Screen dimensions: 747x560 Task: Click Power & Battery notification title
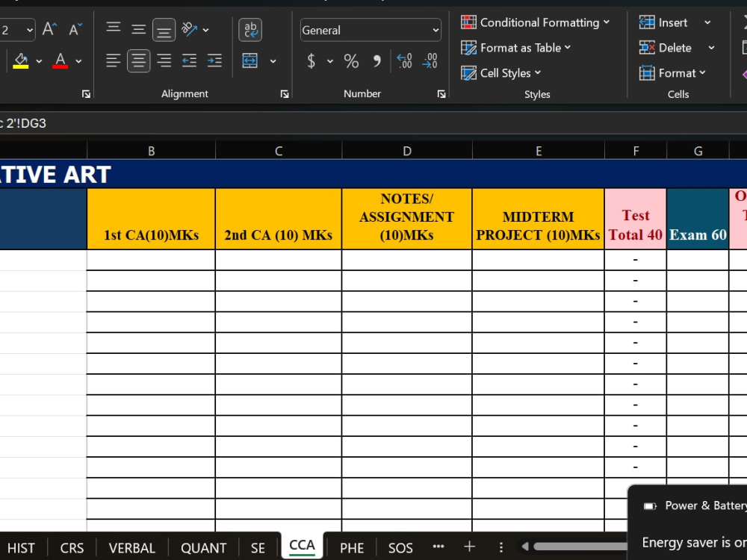pos(706,505)
